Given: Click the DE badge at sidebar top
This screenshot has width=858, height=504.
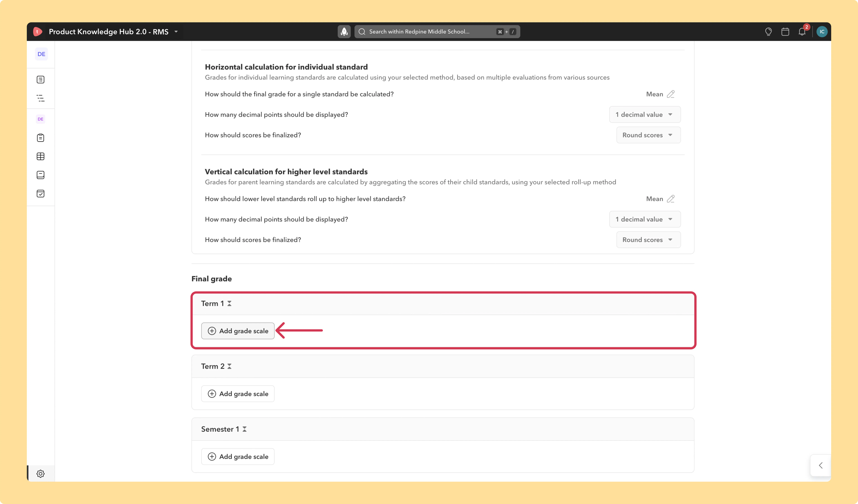Looking at the screenshot, I should 41,54.
